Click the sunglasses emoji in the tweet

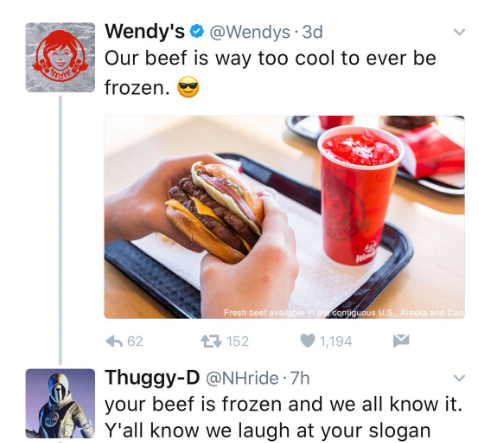188,87
